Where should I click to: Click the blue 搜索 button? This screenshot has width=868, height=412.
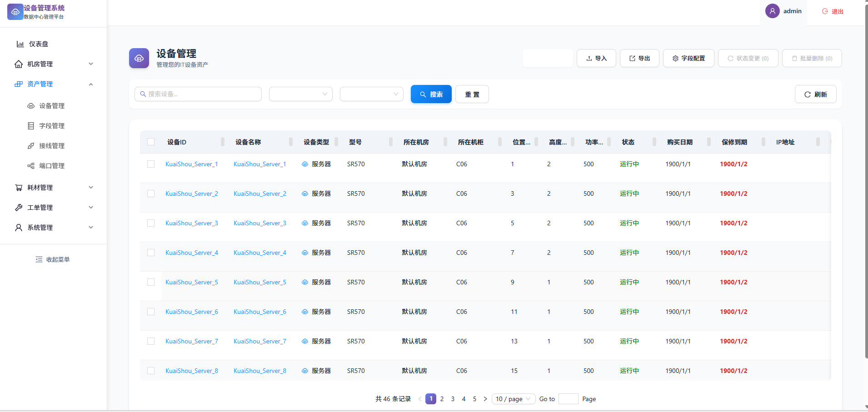(431, 94)
